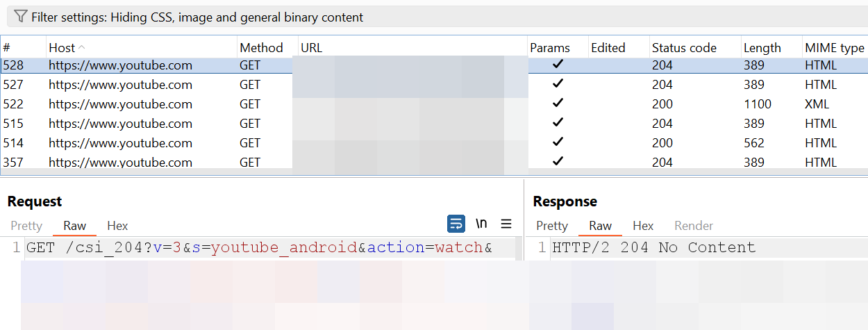Select request row 514 with length 562
The height and width of the screenshot is (330, 868).
434,143
